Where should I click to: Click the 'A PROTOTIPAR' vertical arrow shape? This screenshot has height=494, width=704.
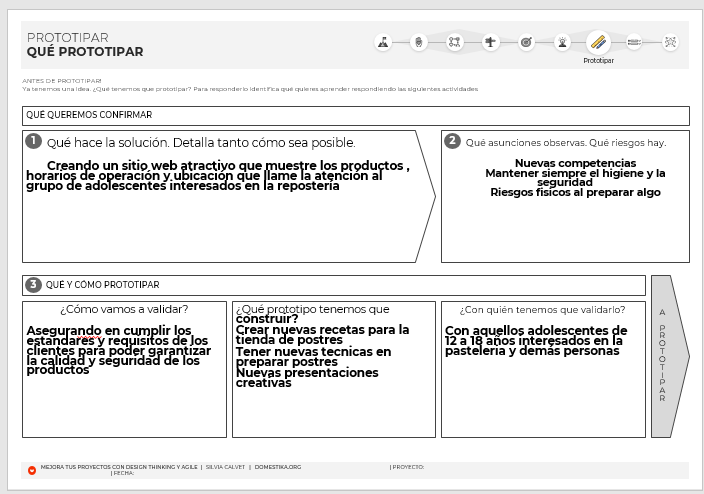(669, 356)
